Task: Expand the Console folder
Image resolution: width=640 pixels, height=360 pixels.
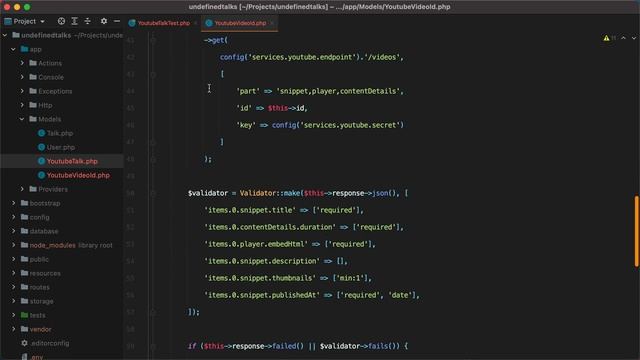Action: (22, 77)
